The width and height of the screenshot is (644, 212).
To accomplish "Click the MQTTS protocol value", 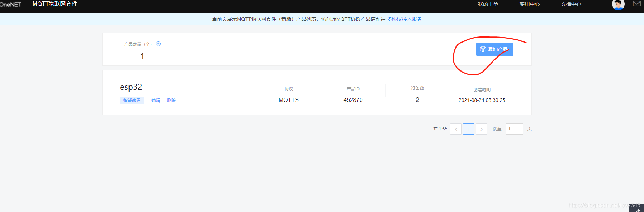I will (289, 100).
